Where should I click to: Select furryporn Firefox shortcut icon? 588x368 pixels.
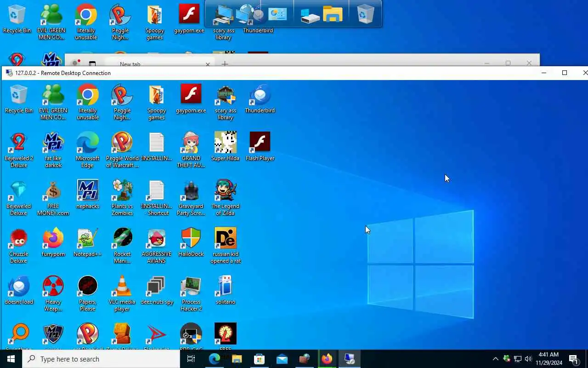53,242
